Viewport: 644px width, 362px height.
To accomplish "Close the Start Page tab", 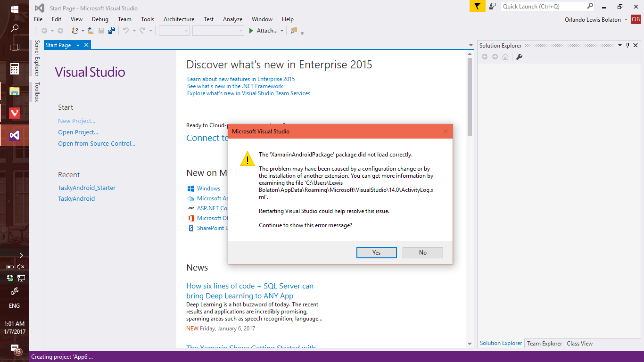I will pyautogui.click(x=86, y=45).
